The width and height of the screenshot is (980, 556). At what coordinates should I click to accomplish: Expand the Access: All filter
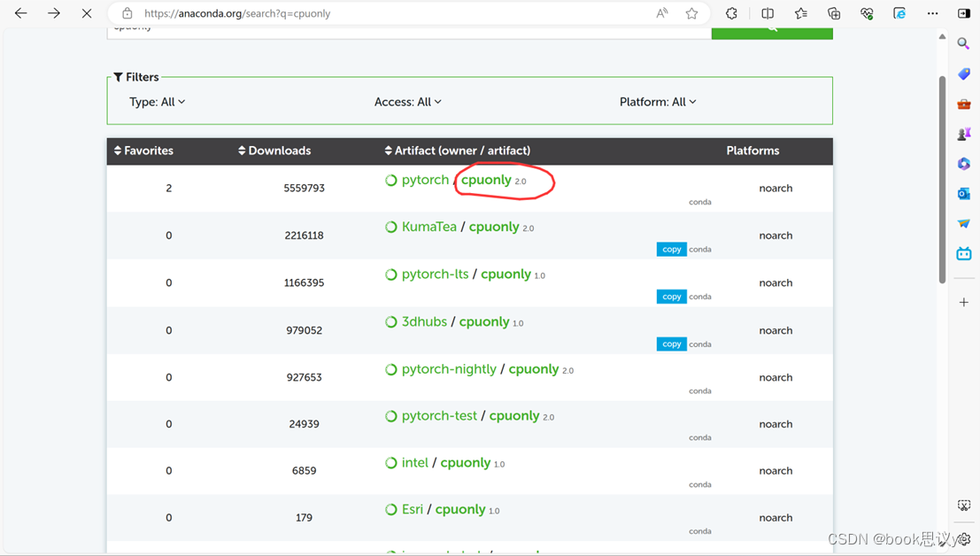[x=407, y=102]
